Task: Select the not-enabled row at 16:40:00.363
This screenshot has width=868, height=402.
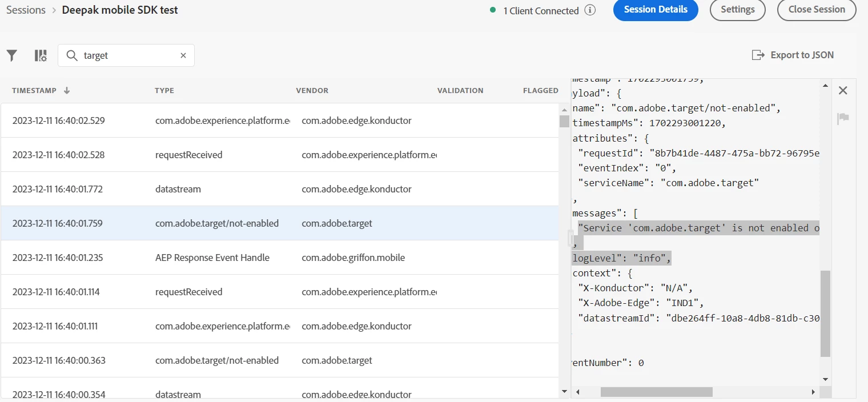Action: 280,360
